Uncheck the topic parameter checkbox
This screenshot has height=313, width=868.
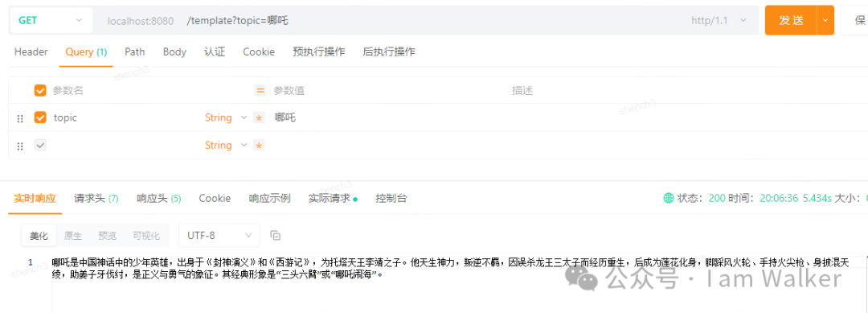[40, 117]
